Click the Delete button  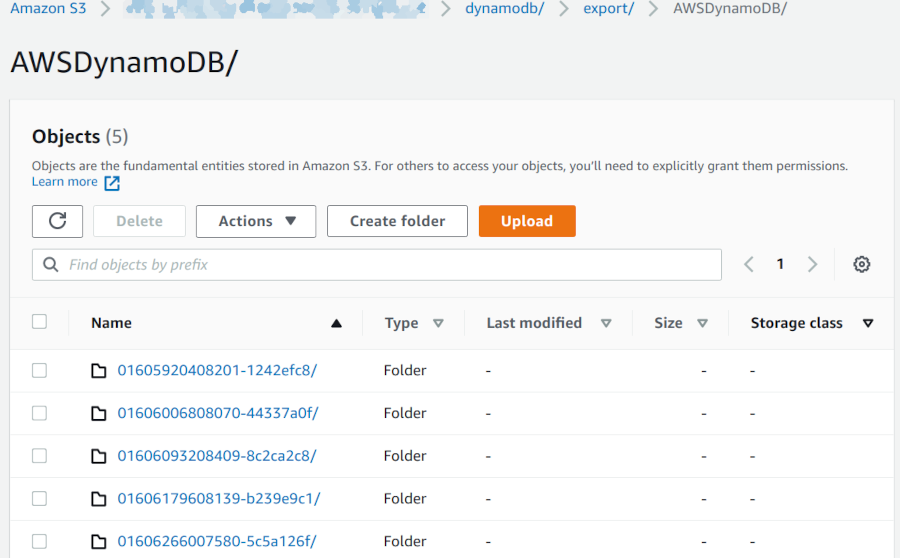click(139, 221)
